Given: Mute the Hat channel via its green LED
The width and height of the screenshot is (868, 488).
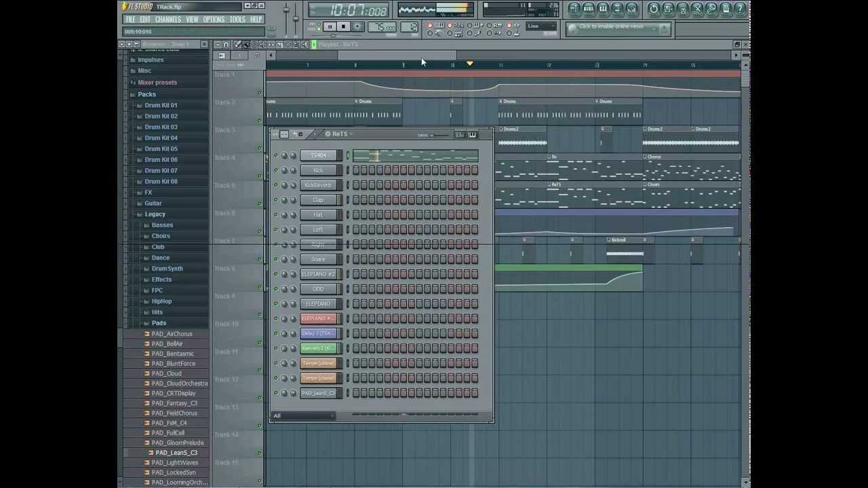Looking at the screenshot, I should click(x=276, y=215).
